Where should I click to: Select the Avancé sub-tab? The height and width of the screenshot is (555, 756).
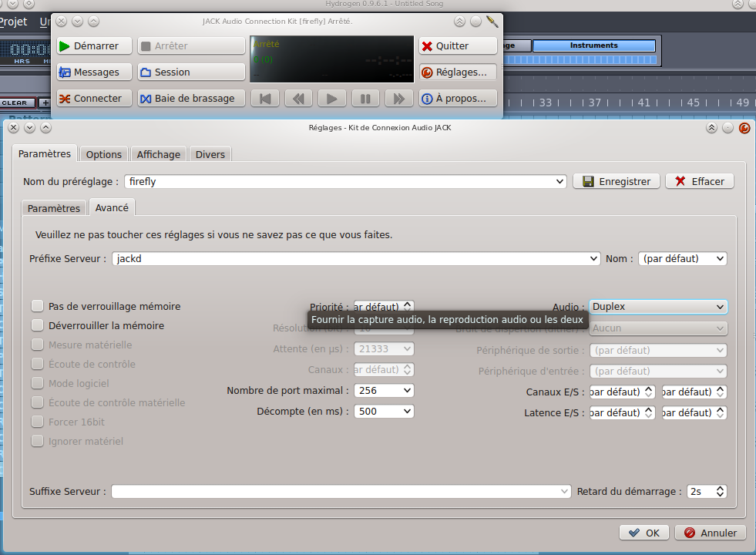[x=112, y=208]
